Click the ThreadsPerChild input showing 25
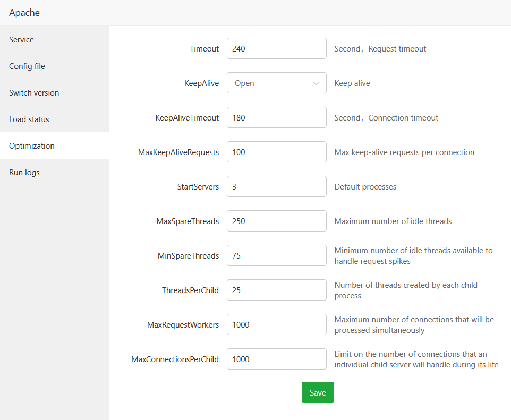 pos(276,290)
